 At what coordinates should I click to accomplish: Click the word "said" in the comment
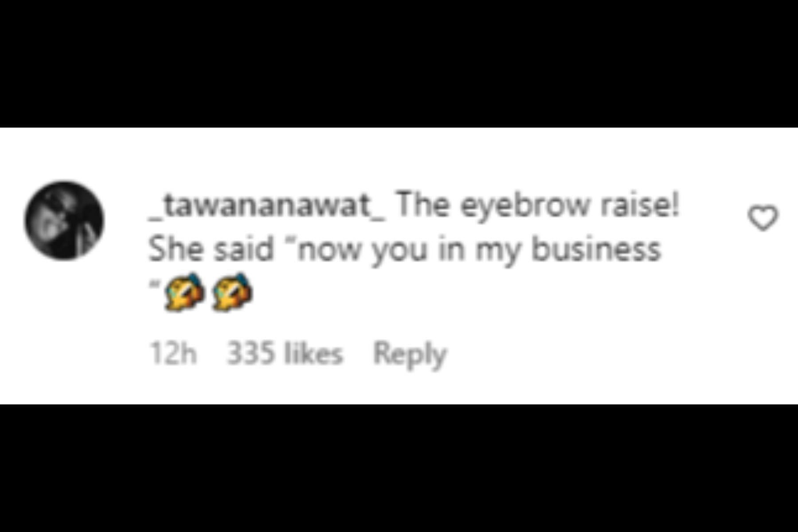pos(243,249)
